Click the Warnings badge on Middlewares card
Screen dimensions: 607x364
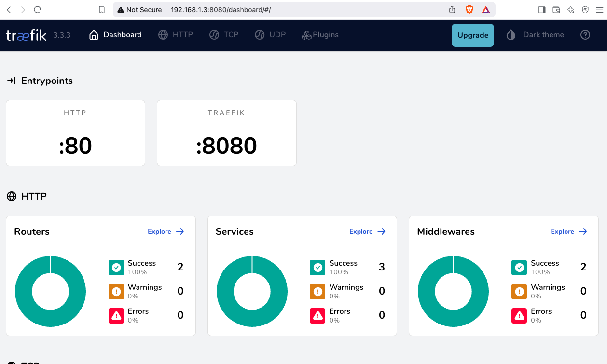point(519,291)
